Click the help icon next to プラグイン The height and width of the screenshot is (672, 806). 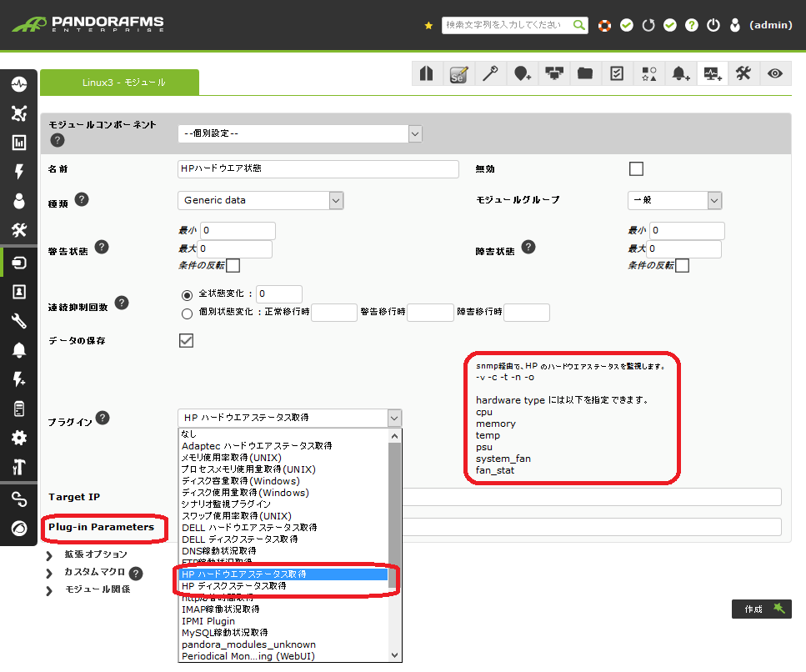103,418
